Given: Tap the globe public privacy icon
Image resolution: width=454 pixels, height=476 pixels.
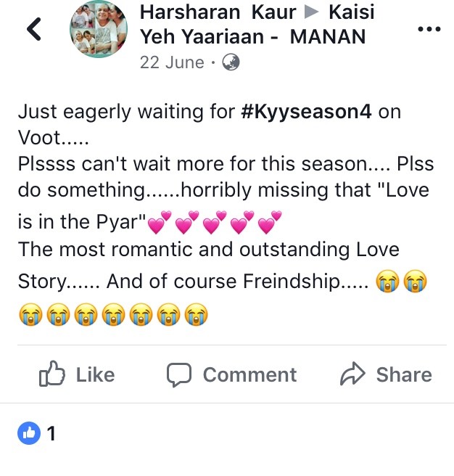Looking at the screenshot, I should point(231,62).
